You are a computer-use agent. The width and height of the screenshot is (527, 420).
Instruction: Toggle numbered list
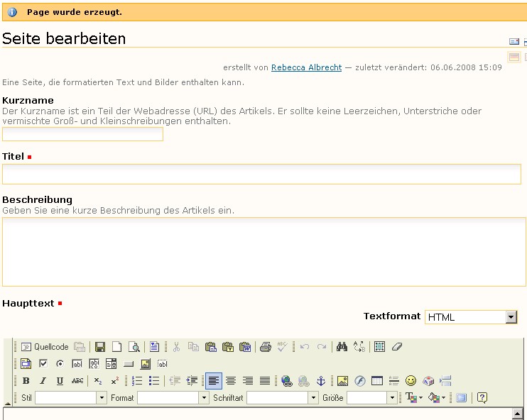coord(137,381)
